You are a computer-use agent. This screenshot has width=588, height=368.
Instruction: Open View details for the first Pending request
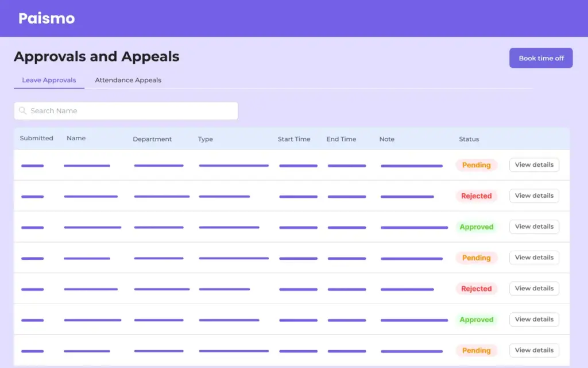[x=534, y=165]
